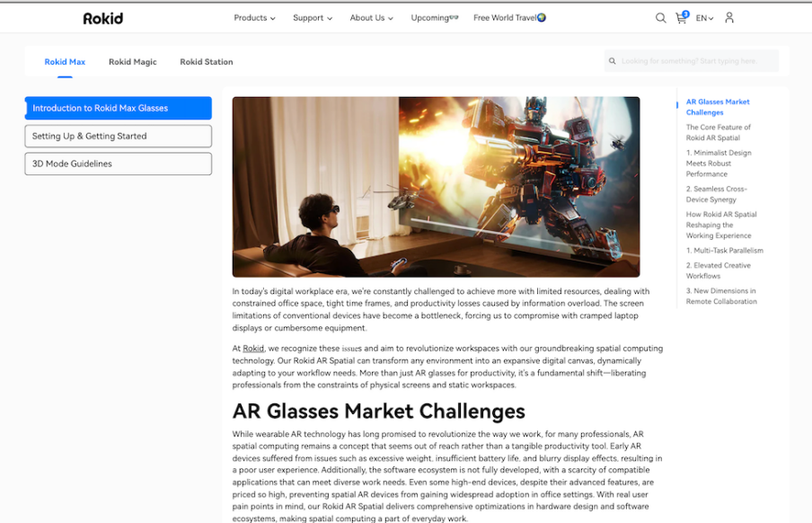Click the magnifier icon inside the search box
812x523 pixels.
coord(613,61)
